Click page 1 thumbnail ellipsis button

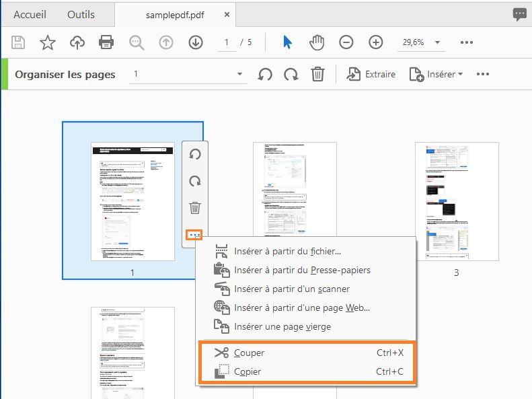pyautogui.click(x=194, y=235)
